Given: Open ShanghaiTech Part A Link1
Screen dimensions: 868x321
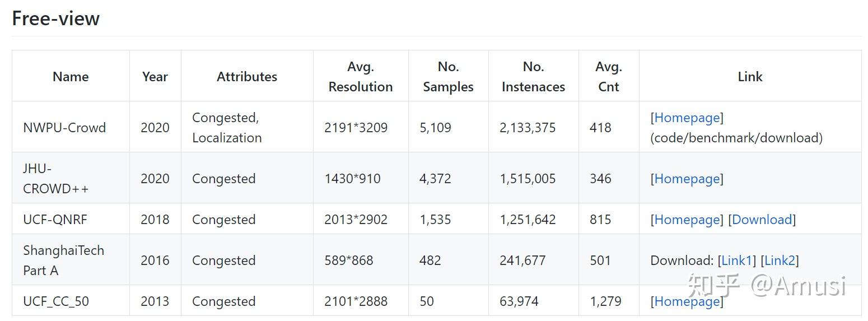Looking at the screenshot, I should 736,260.
